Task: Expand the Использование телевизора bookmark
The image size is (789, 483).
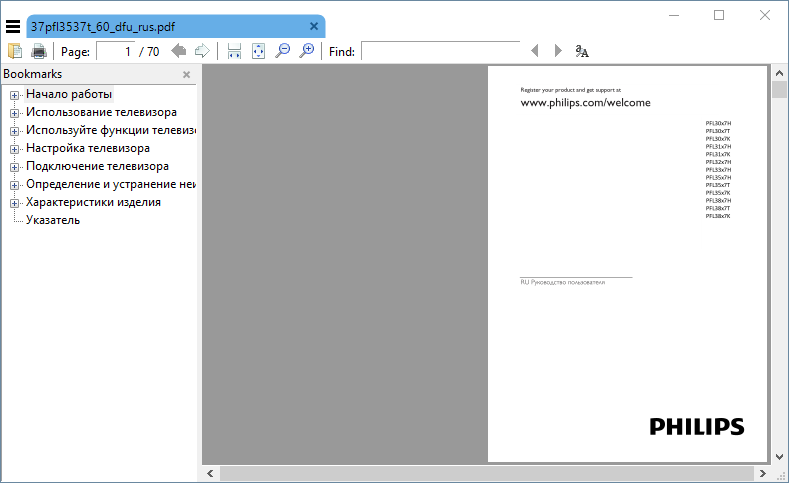Action: 15,113
